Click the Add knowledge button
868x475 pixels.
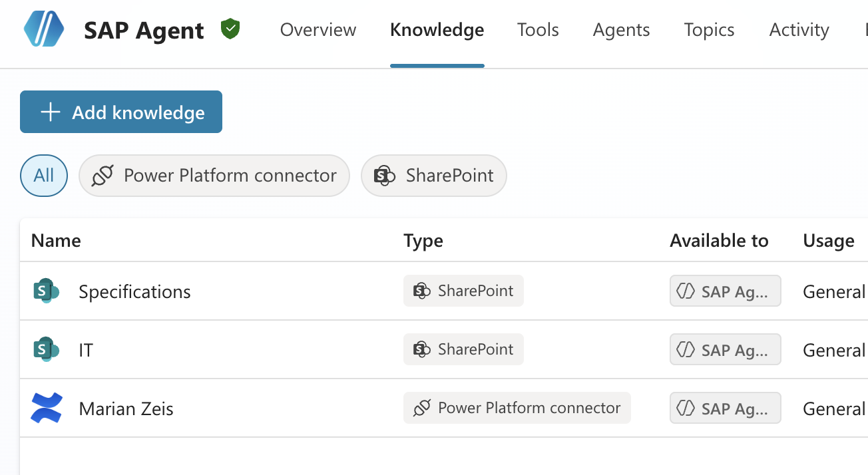click(121, 112)
